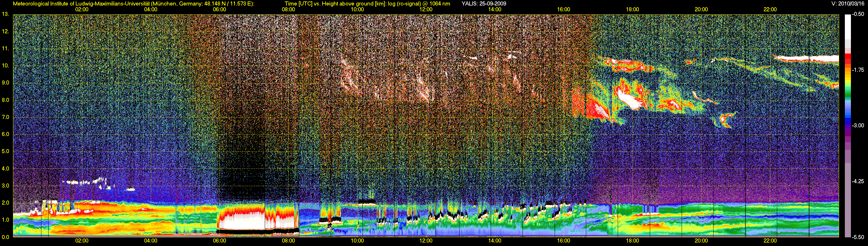Click the 7.0 height axis label
The image size is (868, 246).
point(5,117)
